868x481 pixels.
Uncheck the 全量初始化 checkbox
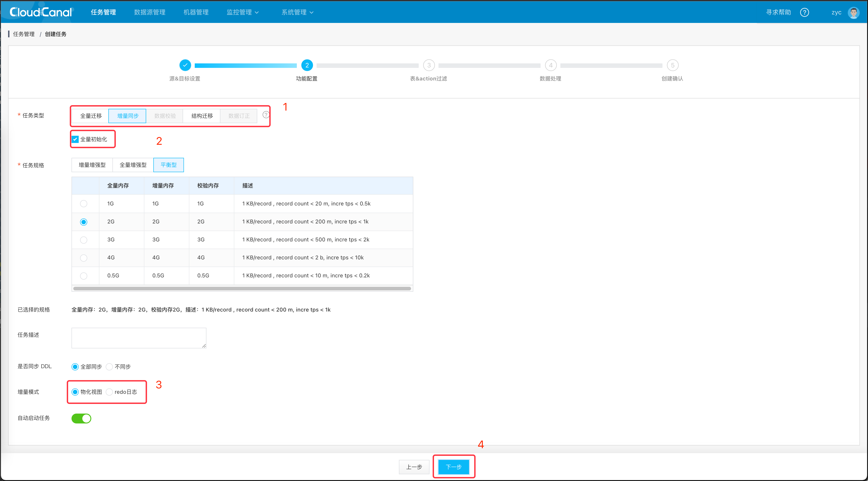[75, 139]
